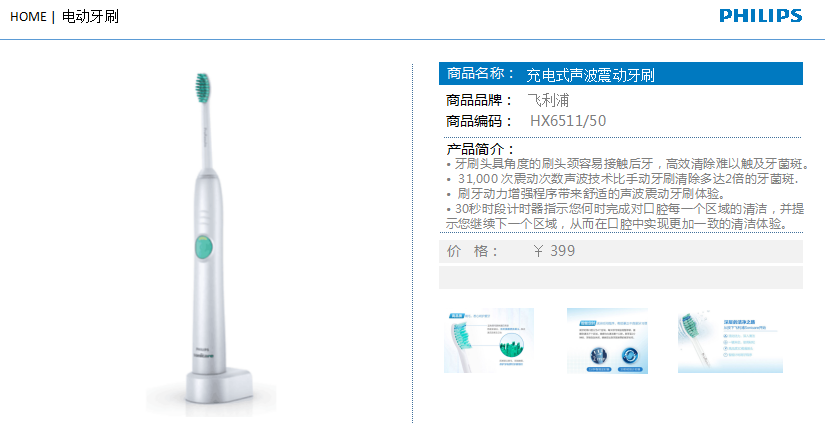The image size is (825, 423).
Task: Click the price ¥ 399 row
Action: point(621,251)
